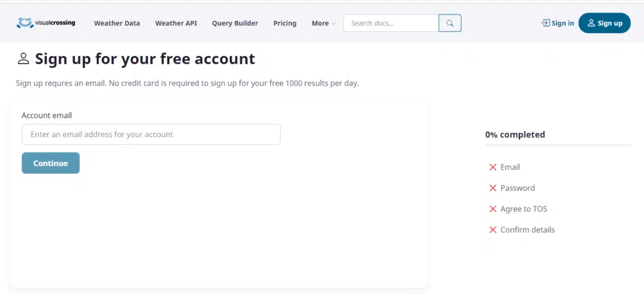
Task: Navigate to the Pricing page
Action: coord(285,23)
